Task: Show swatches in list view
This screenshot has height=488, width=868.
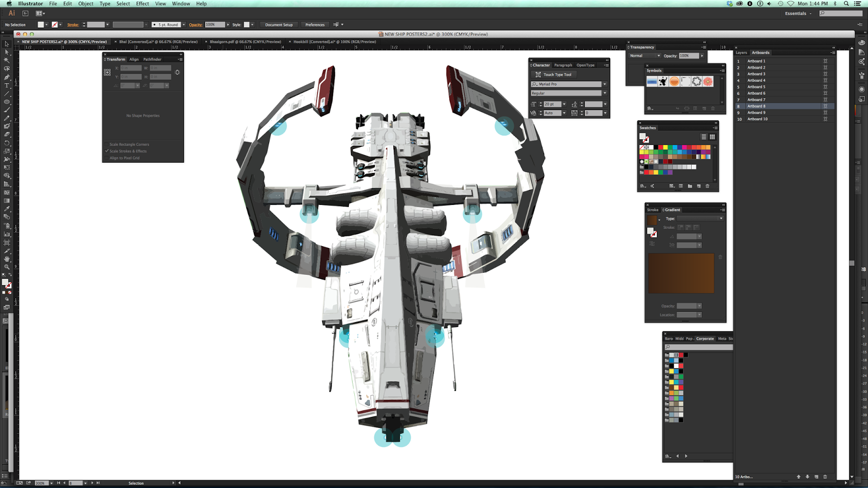Action: coord(704,137)
